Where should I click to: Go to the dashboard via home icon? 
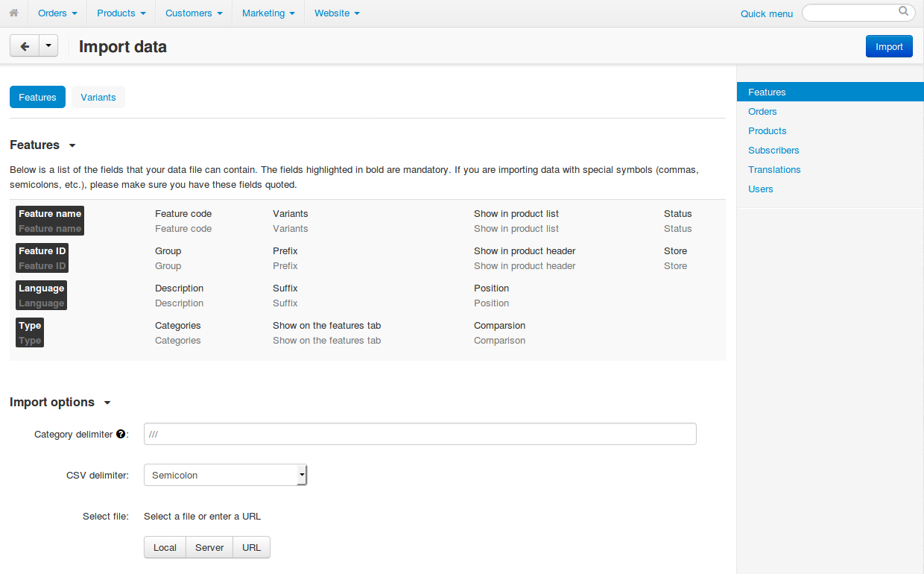point(13,13)
